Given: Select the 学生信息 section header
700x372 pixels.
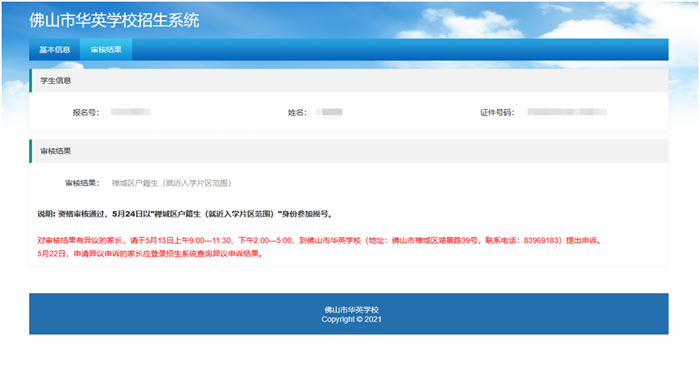Looking at the screenshot, I should coord(349,81).
